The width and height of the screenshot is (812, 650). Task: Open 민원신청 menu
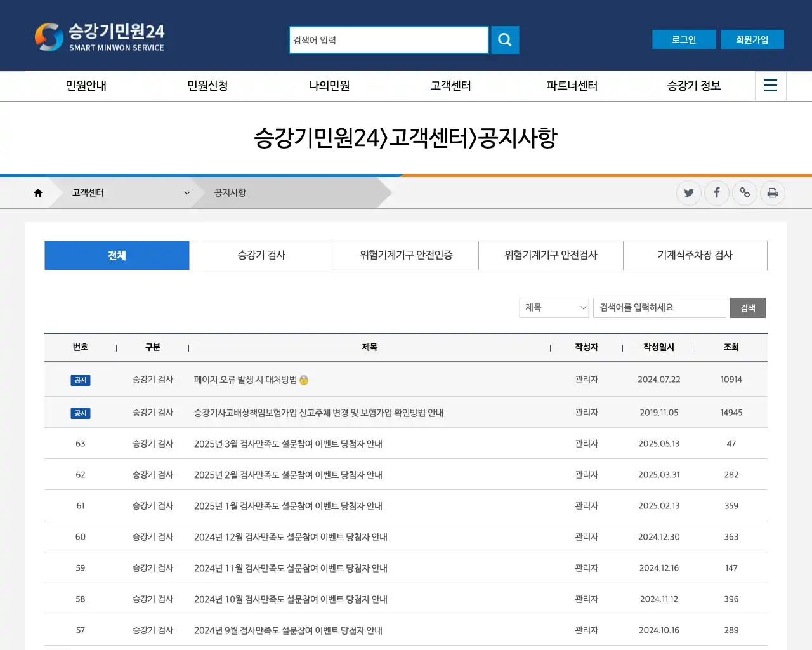[x=207, y=86]
